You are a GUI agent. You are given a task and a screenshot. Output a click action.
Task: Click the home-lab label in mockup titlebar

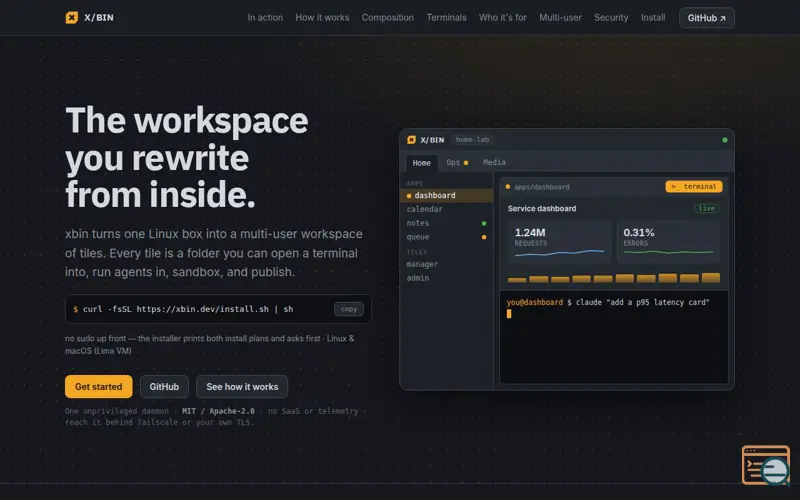pyautogui.click(x=472, y=140)
